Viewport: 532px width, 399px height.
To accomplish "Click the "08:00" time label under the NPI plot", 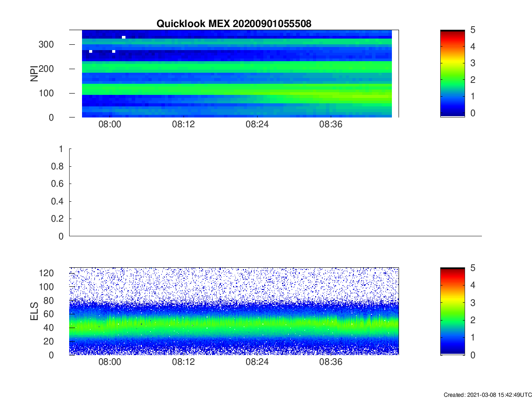I will 110,125.
